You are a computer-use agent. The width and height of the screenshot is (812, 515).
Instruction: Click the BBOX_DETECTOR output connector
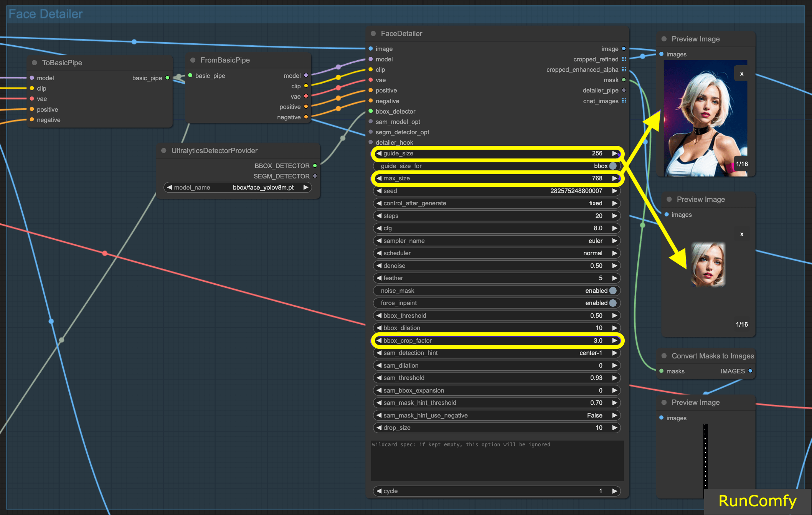click(315, 166)
